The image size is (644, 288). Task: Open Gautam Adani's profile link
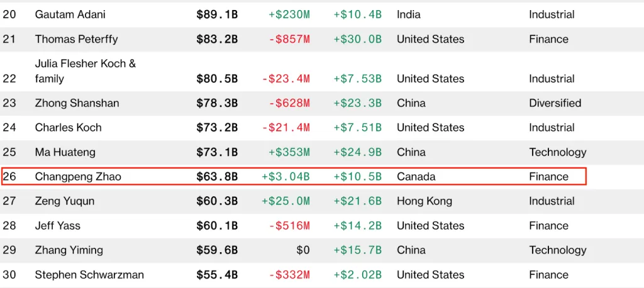(70, 14)
